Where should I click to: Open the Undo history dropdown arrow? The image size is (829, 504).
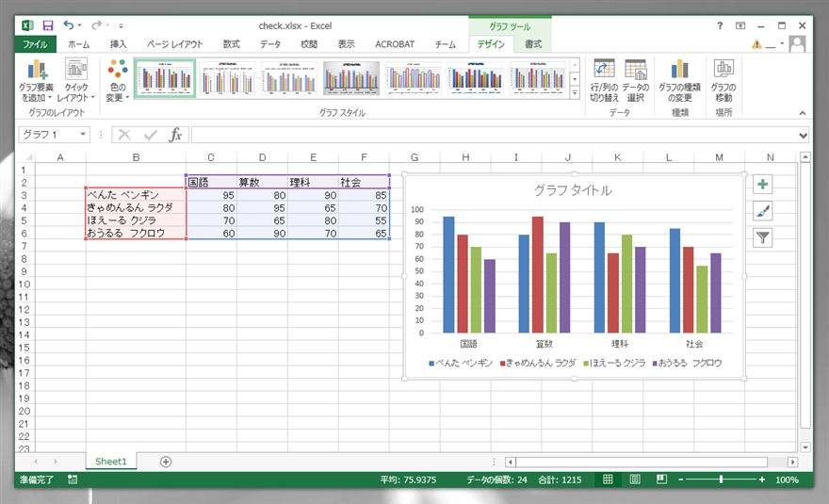coord(80,24)
